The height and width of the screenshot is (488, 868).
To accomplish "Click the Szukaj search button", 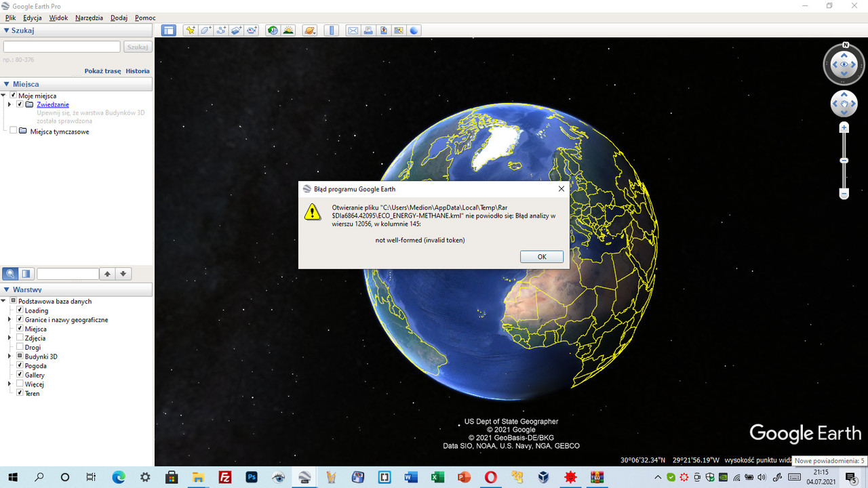I will (x=138, y=47).
